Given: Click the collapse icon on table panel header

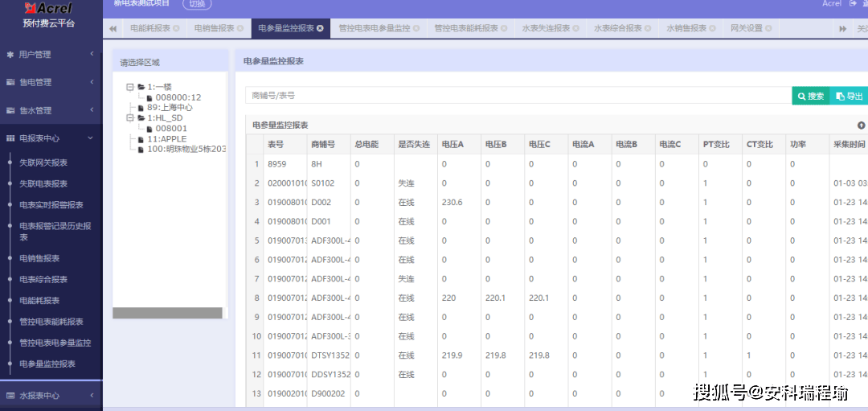Looking at the screenshot, I should coord(861,125).
